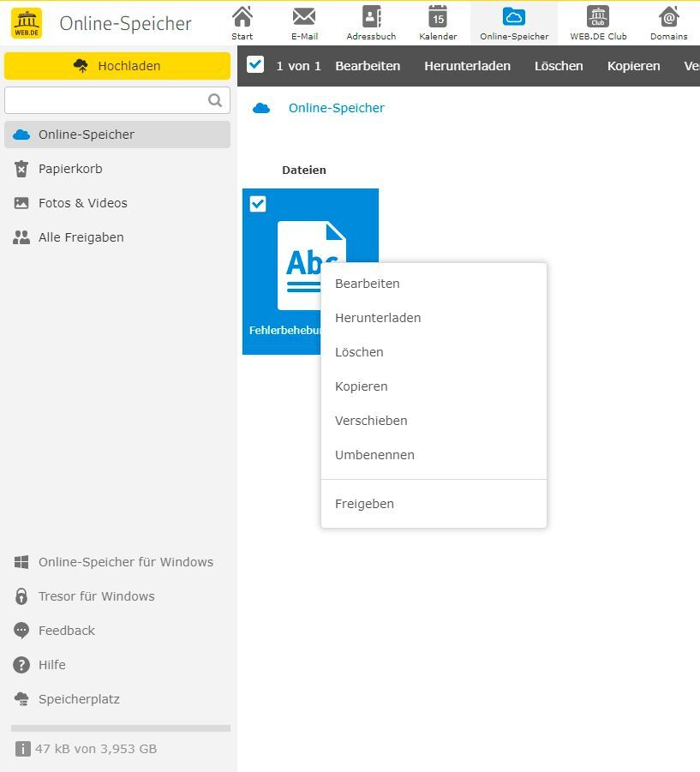Click Herunterladen in the top toolbar
The height and width of the screenshot is (772, 700).
[x=467, y=66]
